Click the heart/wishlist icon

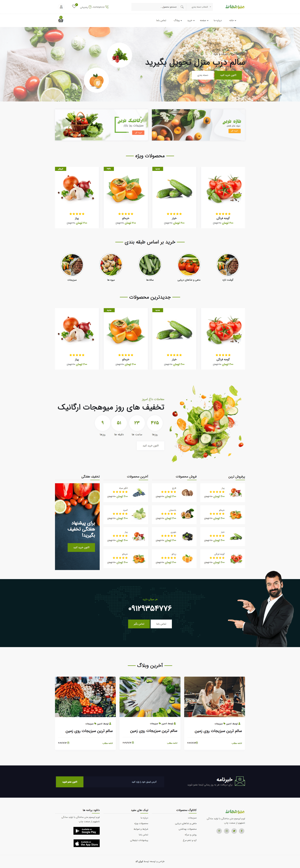tap(74, 8)
